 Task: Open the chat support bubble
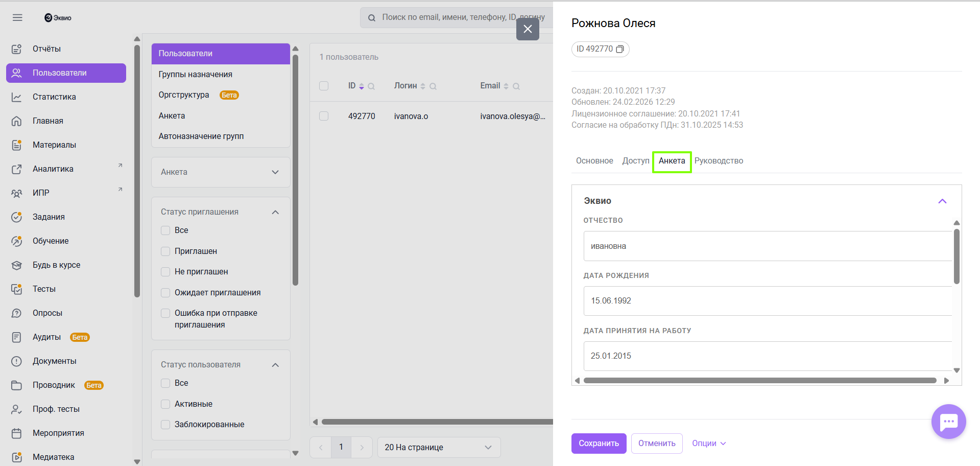point(948,422)
